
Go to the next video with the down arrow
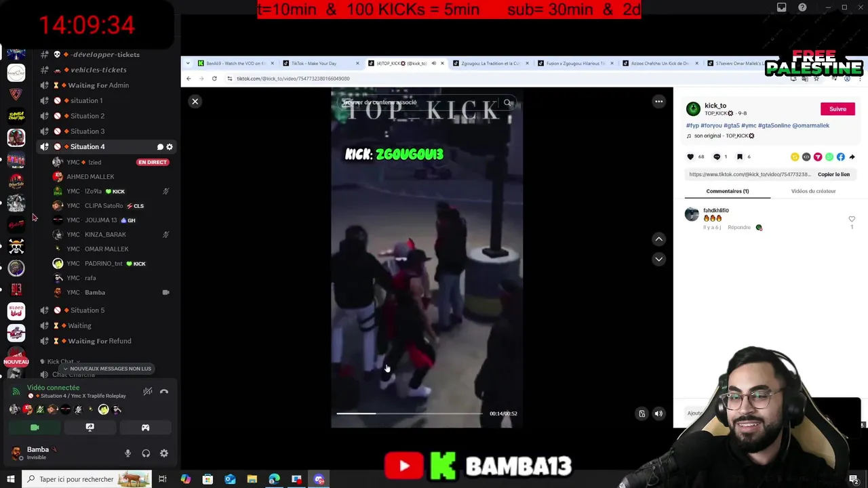coord(658,259)
